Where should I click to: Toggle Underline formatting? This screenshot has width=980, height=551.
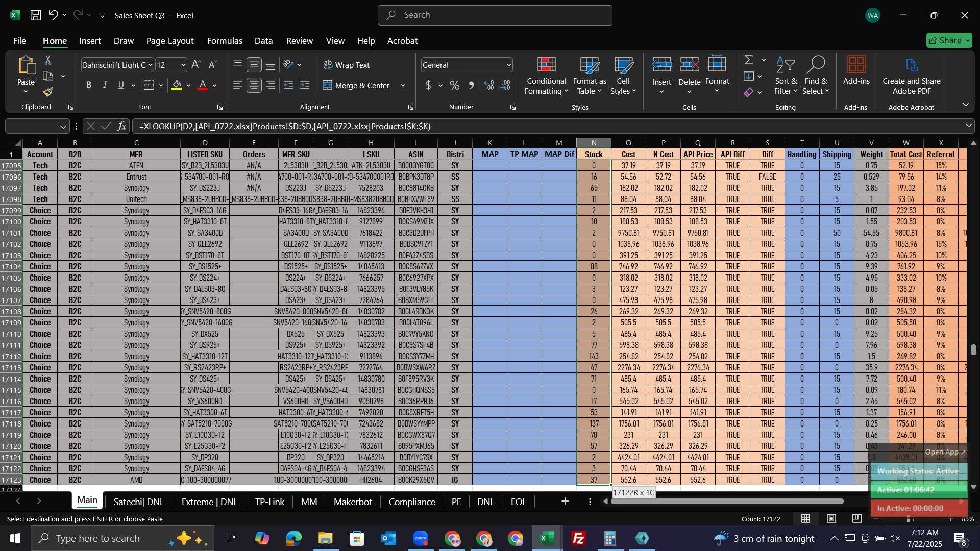coord(121,85)
